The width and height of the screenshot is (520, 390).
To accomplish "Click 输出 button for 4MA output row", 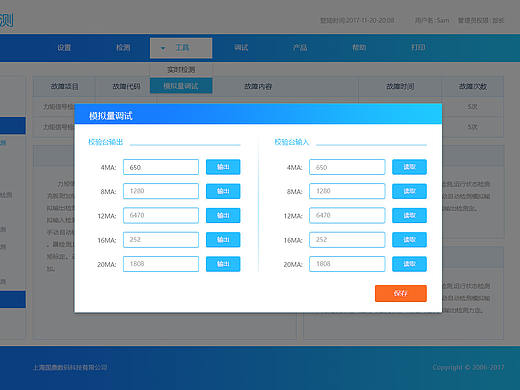I will click(223, 167).
